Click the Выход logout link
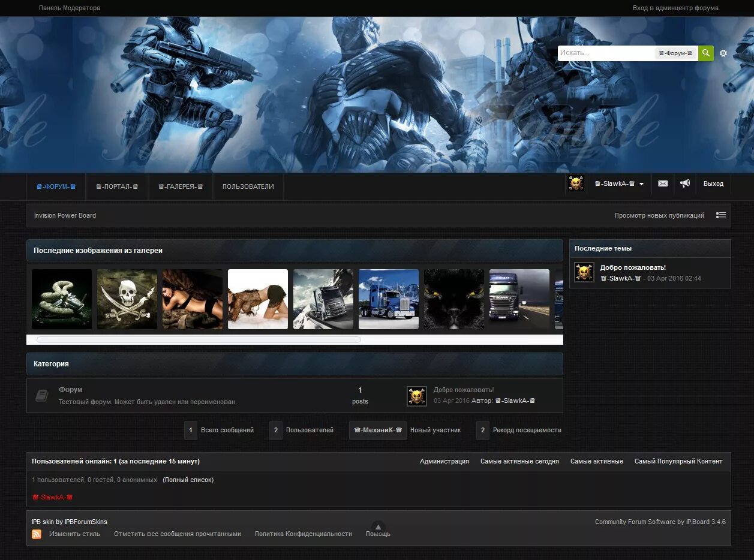 [713, 184]
